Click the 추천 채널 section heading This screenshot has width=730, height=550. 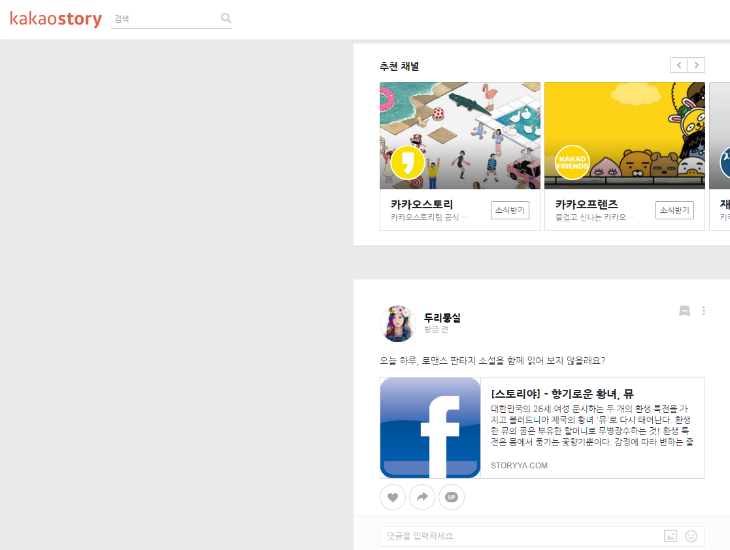[399, 66]
